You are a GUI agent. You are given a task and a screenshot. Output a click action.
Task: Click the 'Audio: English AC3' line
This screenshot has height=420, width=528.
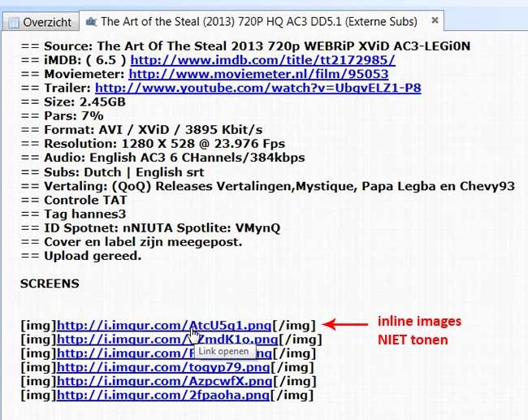(x=162, y=158)
